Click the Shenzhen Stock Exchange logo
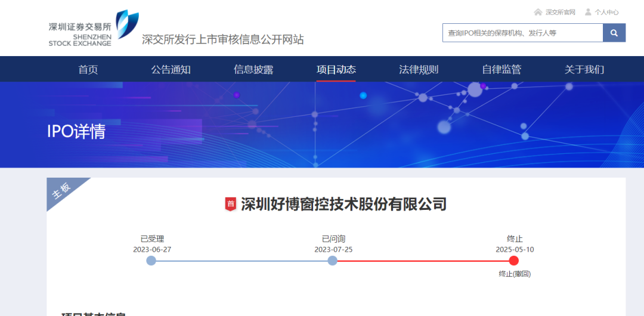 click(94, 29)
